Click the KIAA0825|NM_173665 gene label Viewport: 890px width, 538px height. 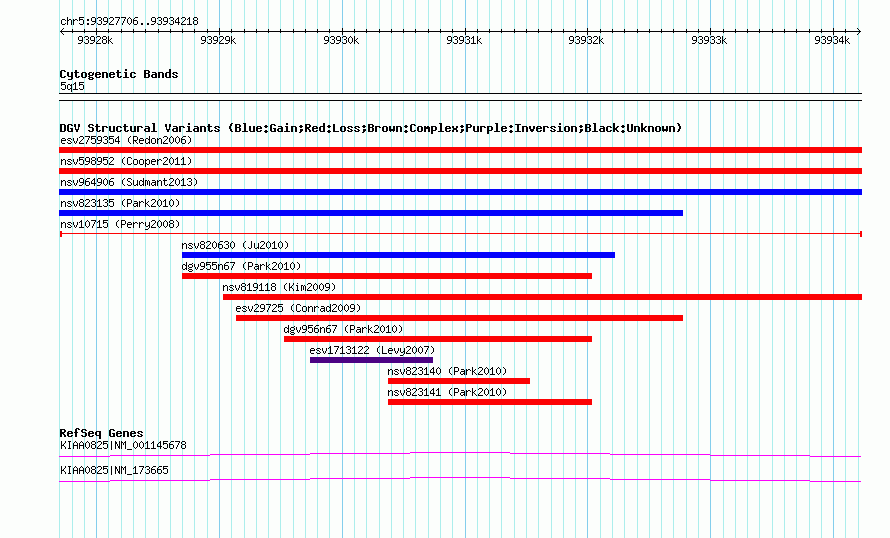tap(114, 470)
